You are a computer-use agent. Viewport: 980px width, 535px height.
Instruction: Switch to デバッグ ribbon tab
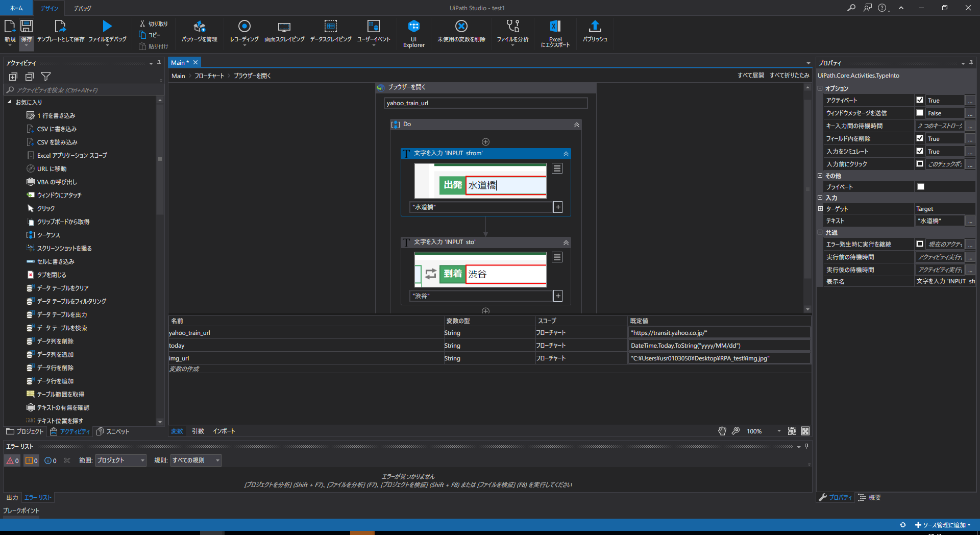click(x=83, y=8)
